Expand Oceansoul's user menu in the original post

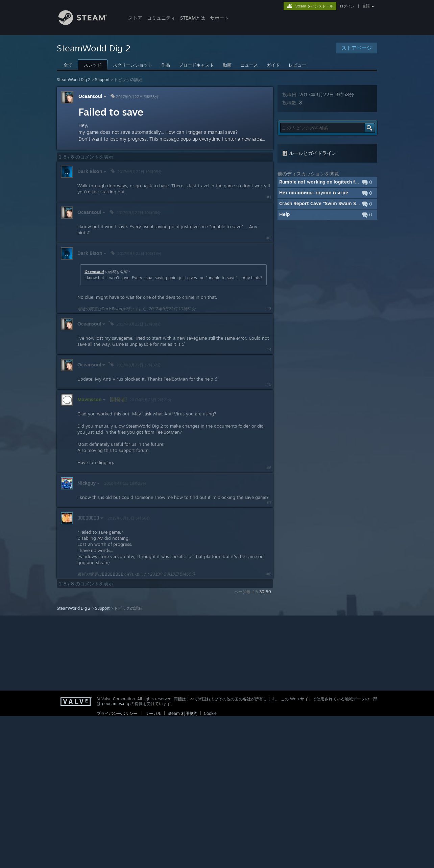click(x=105, y=97)
